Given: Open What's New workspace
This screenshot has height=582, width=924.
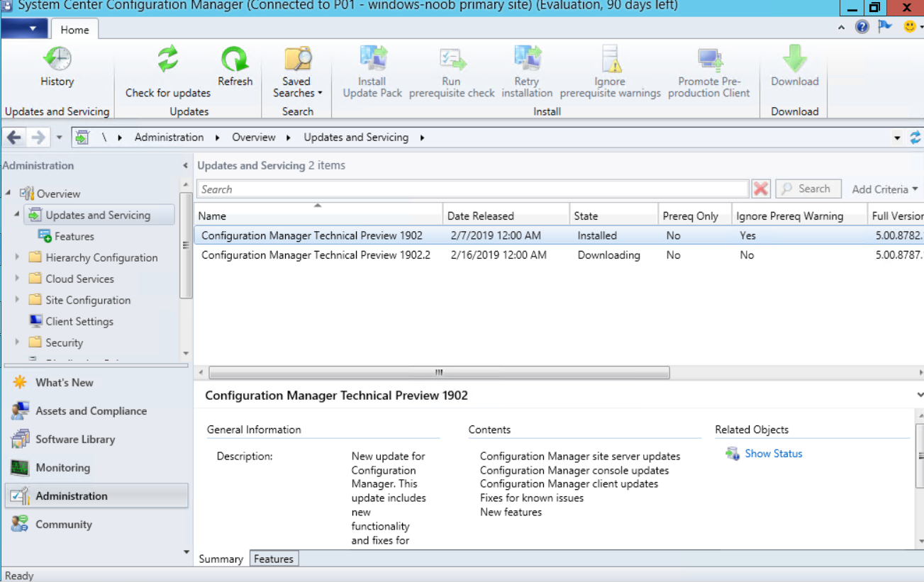Looking at the screenshot, I should coord(96,383).
